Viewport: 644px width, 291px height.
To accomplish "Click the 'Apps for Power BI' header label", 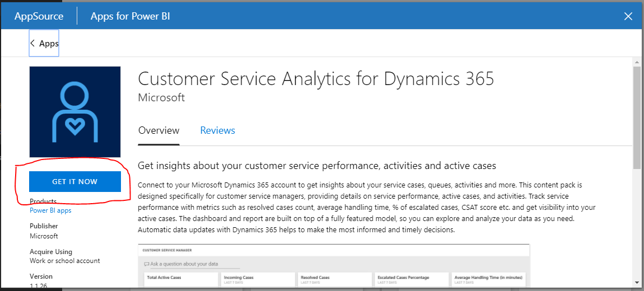I will [130, 16].
